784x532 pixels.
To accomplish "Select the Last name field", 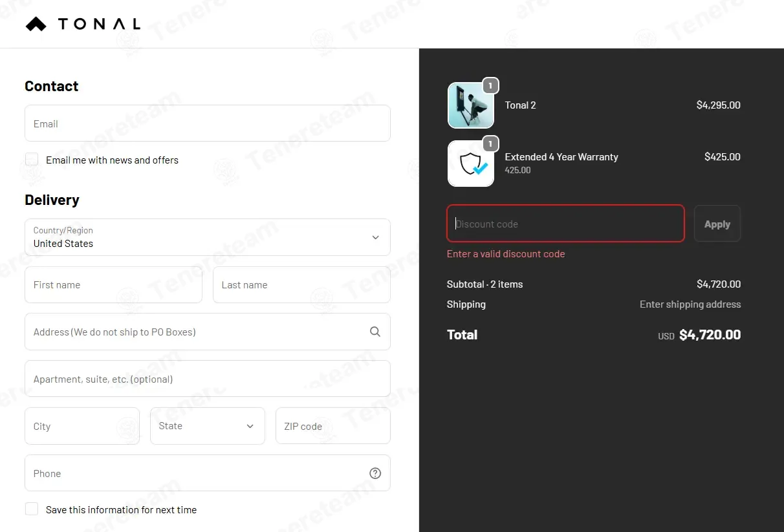I will point(301,285).
